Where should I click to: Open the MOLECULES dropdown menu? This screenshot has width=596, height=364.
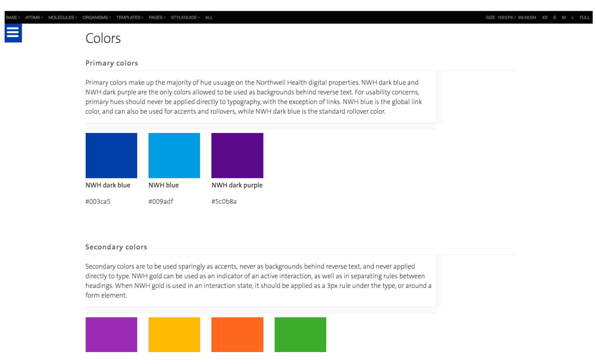(x=62, y=18)
